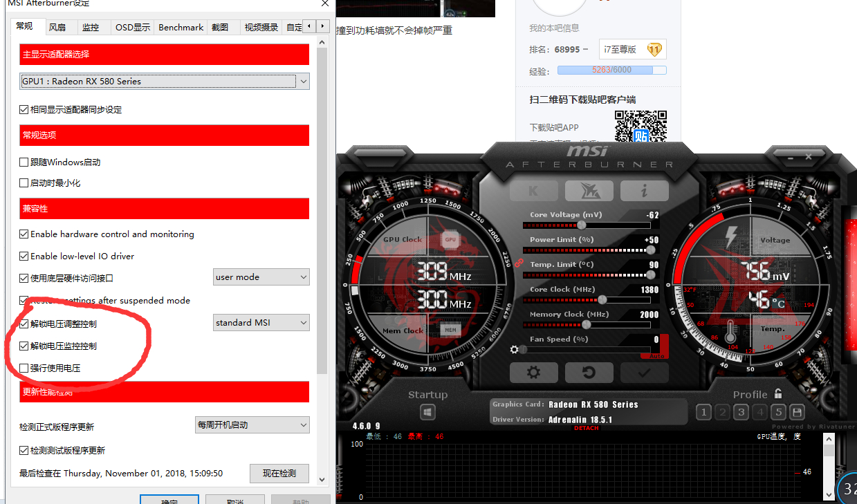Viewport: 857px width, 504px height.
Task: Click the monitoring graph scrollbar up arrow
Action: (829, 438)
